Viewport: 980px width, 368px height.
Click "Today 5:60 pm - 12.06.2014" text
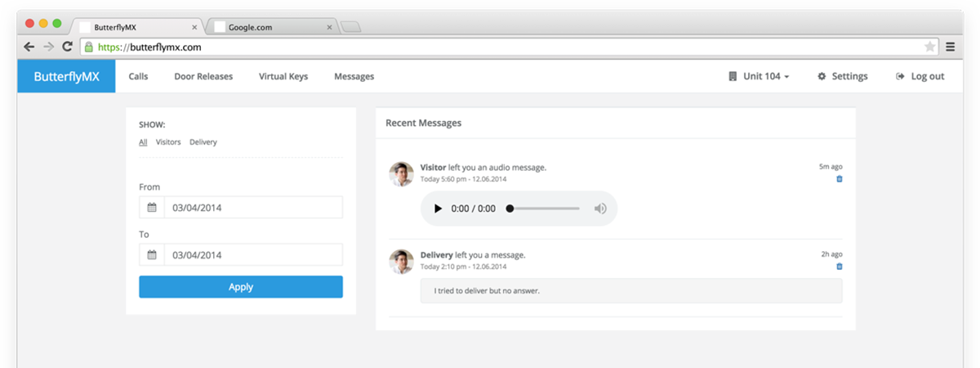463,179
